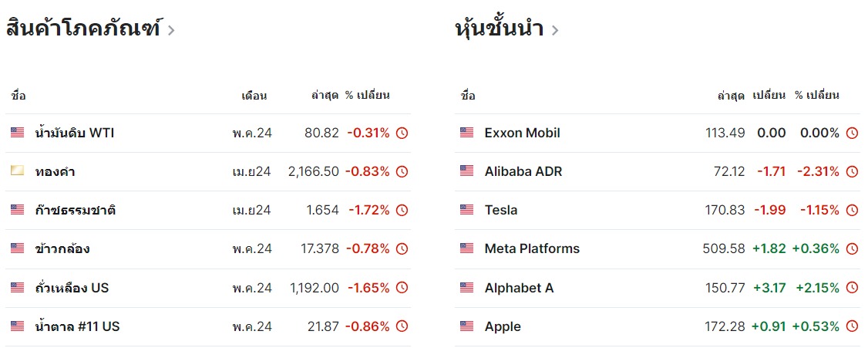Expand the หุ้นชั้นนำ section with its chevron
Image resolution: width=868 pixels, height=348 pixels.
555,30
